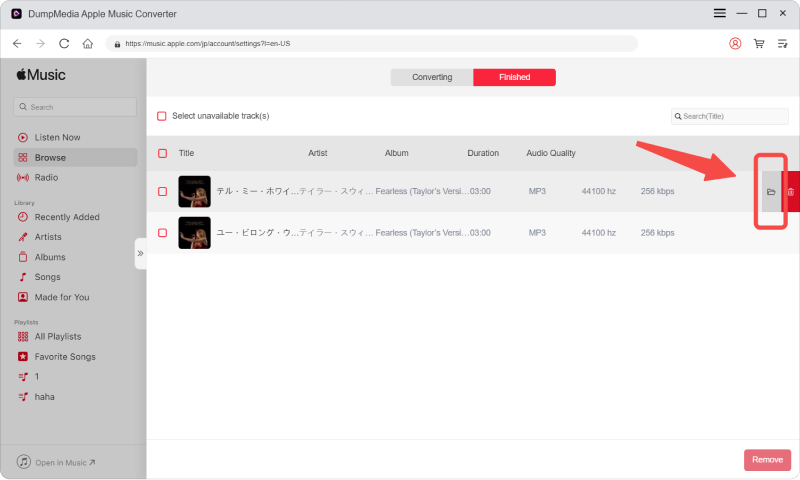
Task: Open Listen Now in sidebar
Action: [75, 138]
